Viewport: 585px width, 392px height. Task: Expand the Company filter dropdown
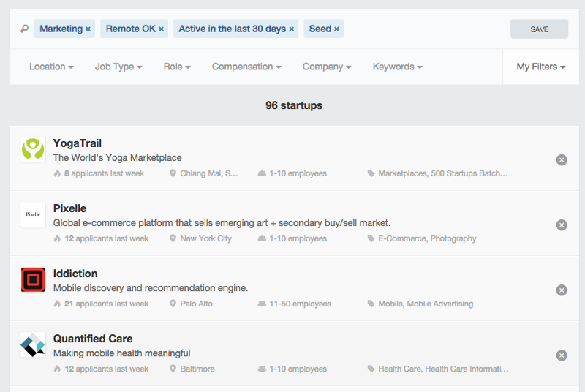click(326, 67)
